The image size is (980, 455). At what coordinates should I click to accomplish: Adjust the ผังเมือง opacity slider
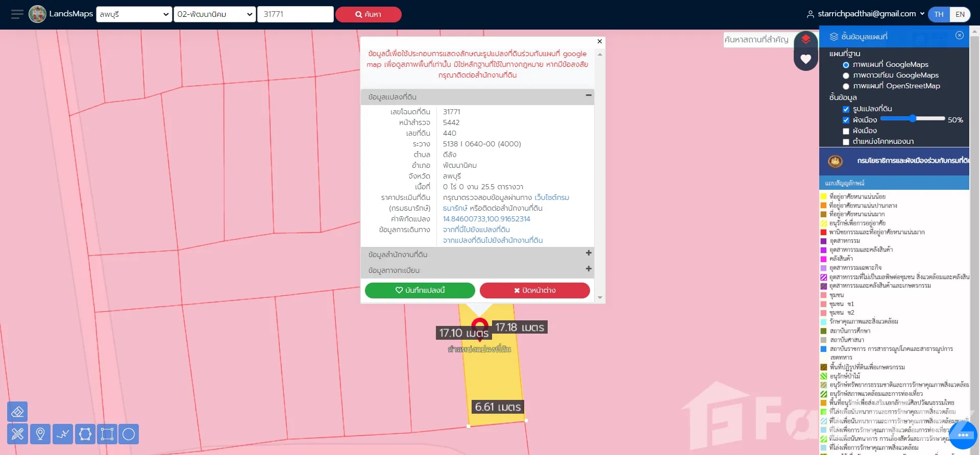click(x=912, y=119)
